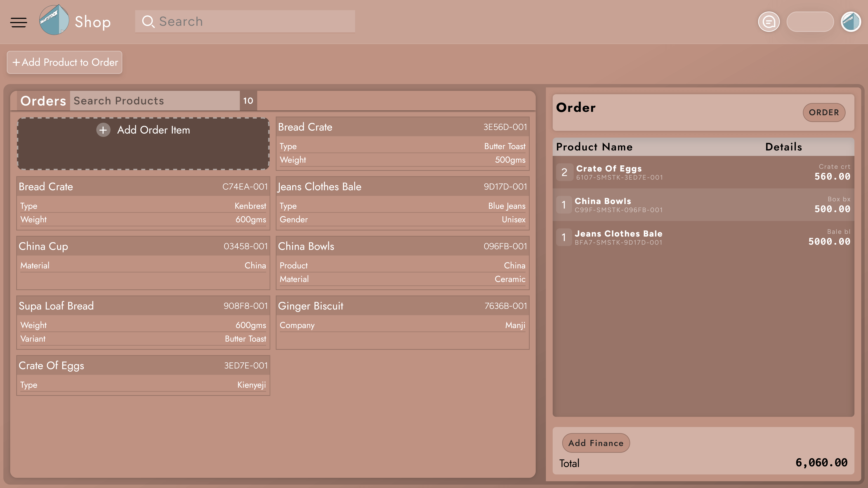Select the China Cup product card

(143, 263)
